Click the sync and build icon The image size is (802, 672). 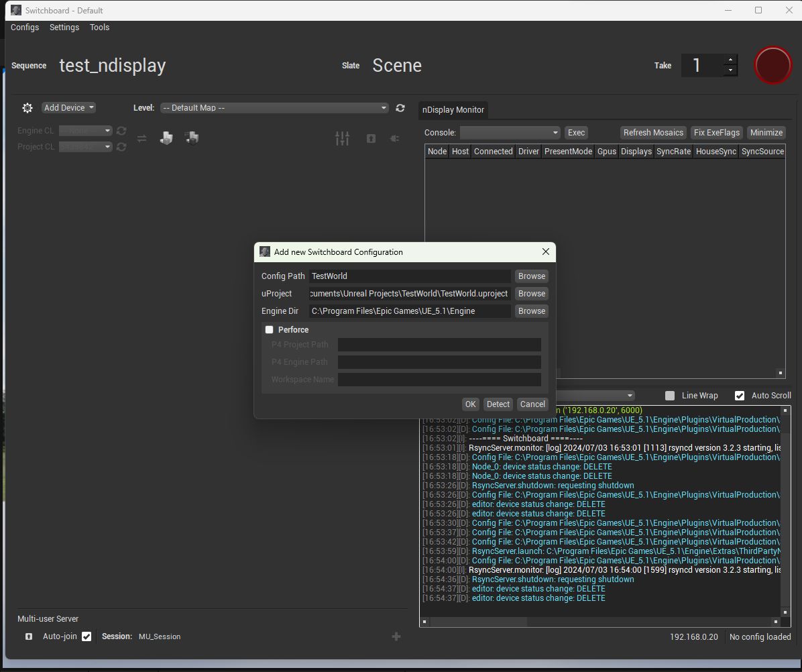pos(192,138)
